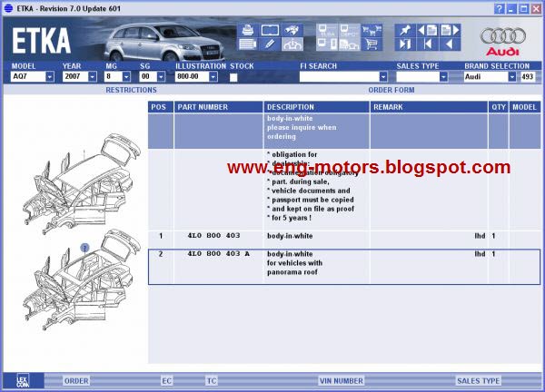Click the plain left arrow back icon
545x392 pixels.
[x=451, y=44]
